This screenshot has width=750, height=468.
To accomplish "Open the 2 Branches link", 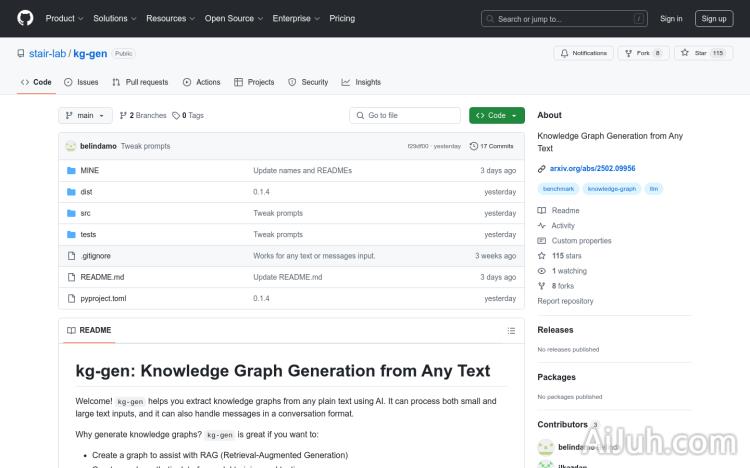I will 143,116.
